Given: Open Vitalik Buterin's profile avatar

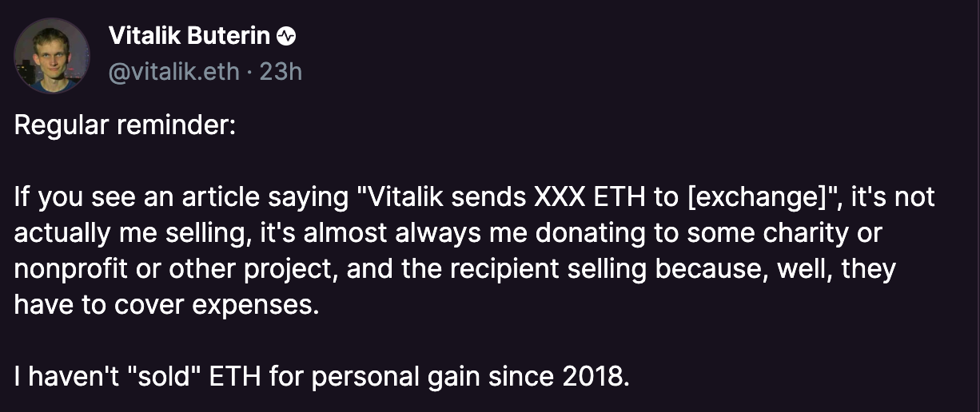Looking at the screenshot, I should (x=52, y=55).
